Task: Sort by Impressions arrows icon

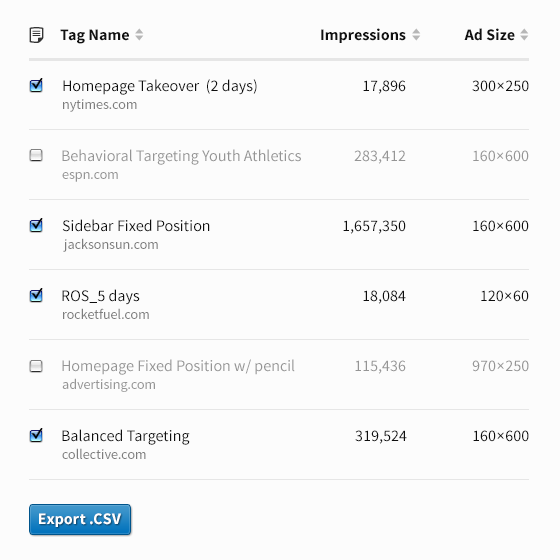Action: (416, 35)
